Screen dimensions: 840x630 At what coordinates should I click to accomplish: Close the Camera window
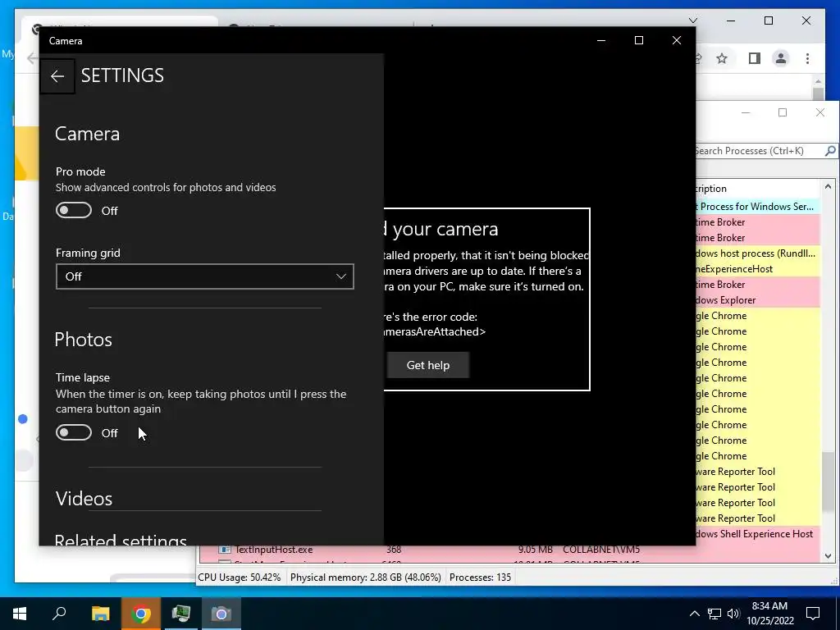(x=677, y=41)
